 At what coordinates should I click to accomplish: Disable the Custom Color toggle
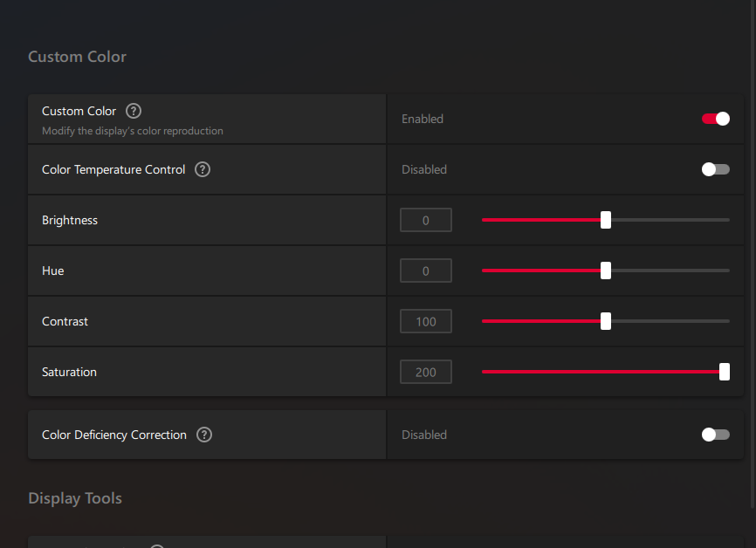(716, 119)
